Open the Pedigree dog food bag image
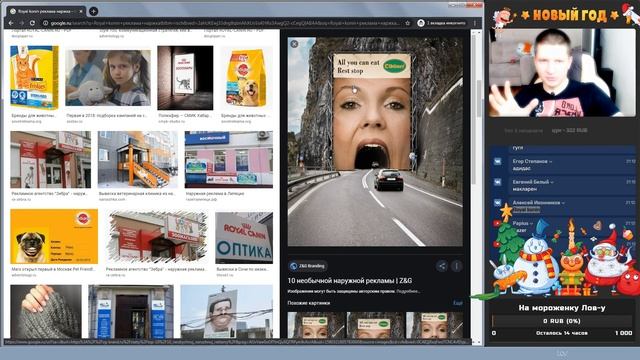 click(246, 78)
